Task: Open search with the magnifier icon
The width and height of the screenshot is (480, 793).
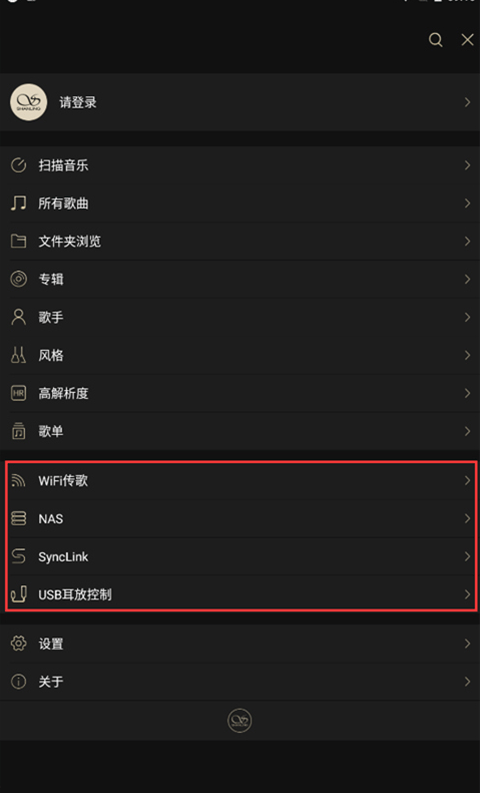Action: click(x=435, y=40)
